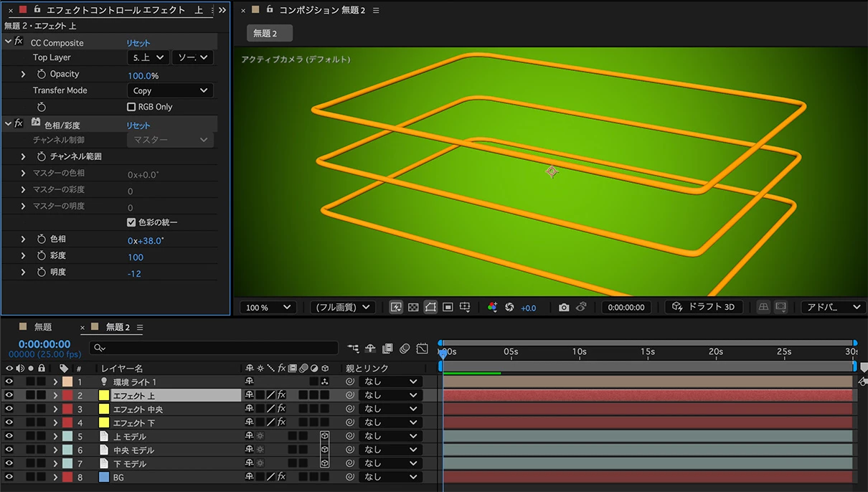868x492 pixels.
Task: Click the snapshot camera icon in viewer
Action: click(564, 307)
